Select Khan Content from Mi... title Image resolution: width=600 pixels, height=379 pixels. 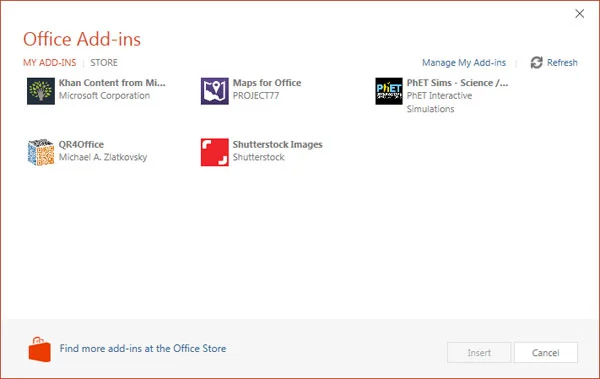click(x=112, y=83)
